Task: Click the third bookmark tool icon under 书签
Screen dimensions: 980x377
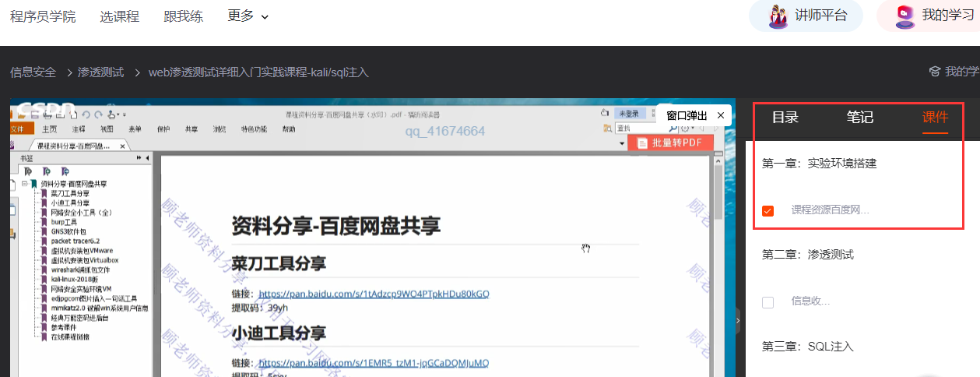Action: pos(65,171)
